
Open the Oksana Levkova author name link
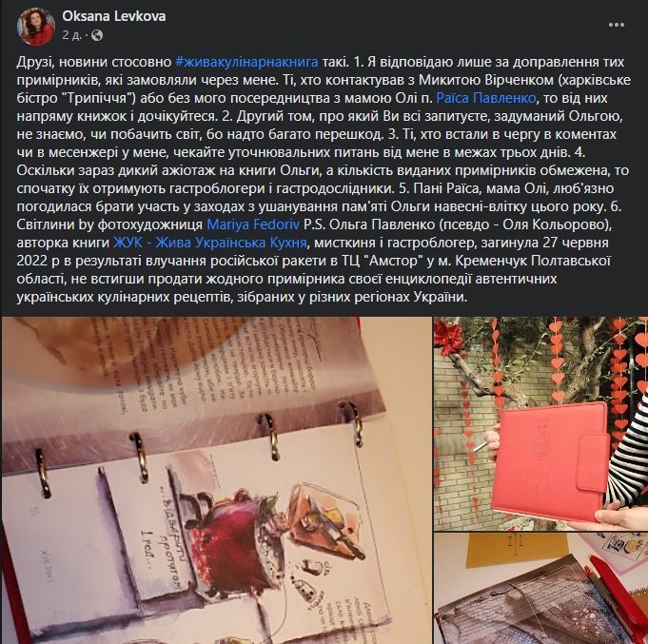click(x=113, y=16)
